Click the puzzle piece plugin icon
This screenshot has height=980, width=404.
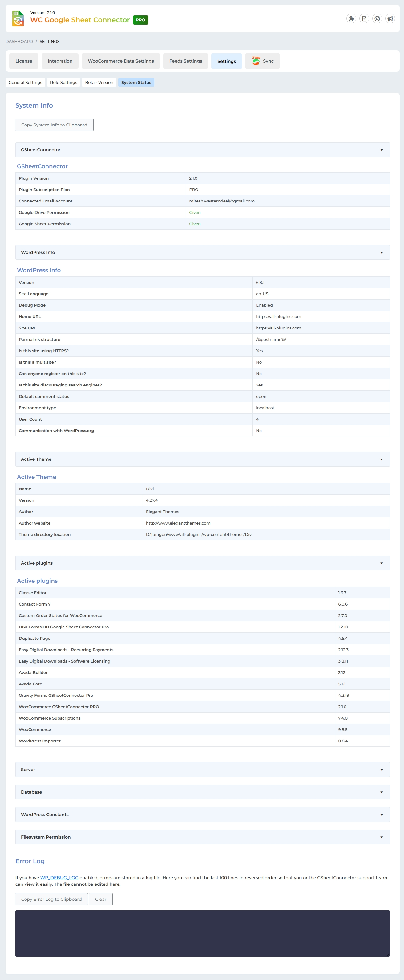pyautogui.click(x=351, y=18)
